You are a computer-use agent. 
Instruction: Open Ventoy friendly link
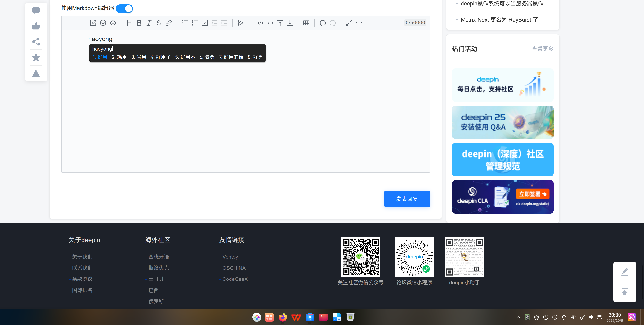(x=230, y=257)
